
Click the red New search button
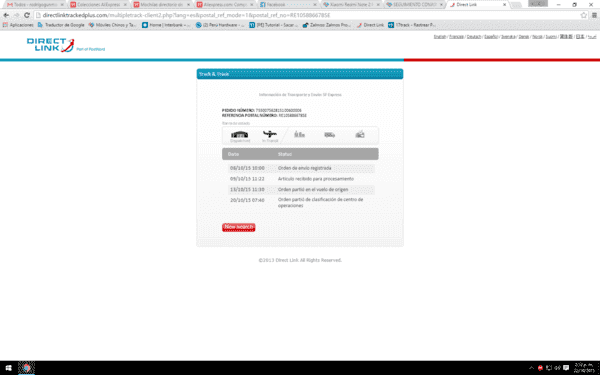click(238, 227)
